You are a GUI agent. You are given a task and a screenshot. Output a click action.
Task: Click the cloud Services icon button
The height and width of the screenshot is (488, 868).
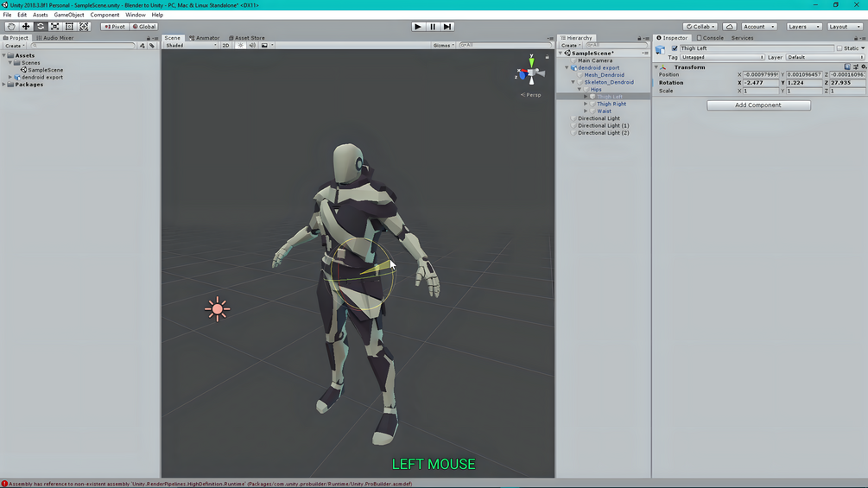pyautogui.click(x=730, y=27)
